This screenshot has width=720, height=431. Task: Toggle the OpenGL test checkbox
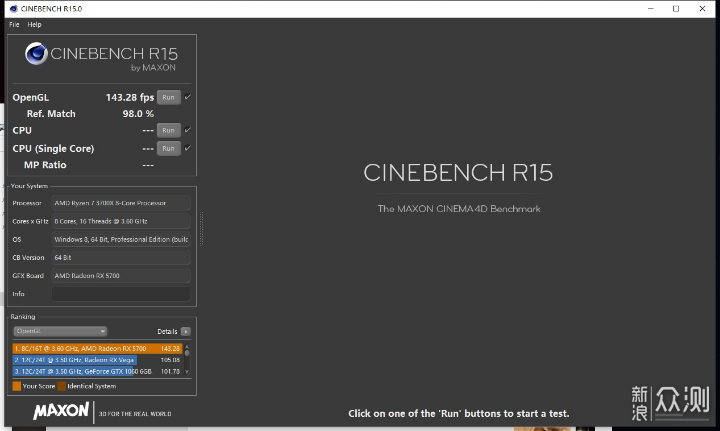point(188,97)
